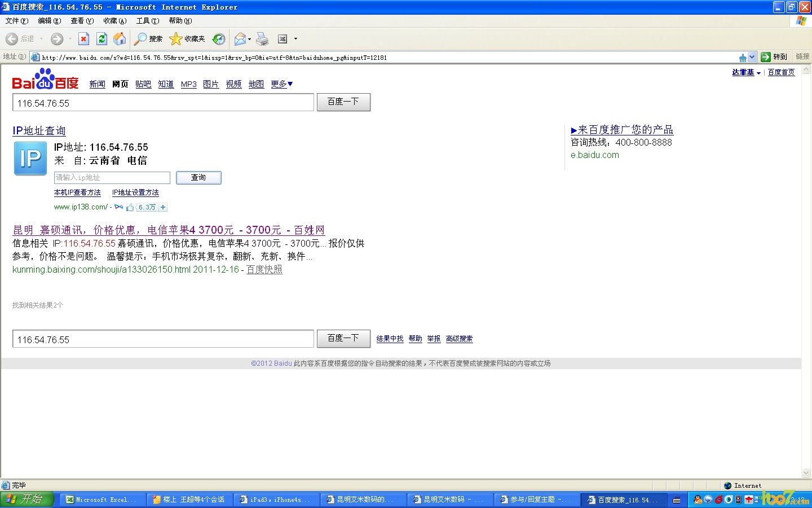Click the big blue IP logo thumbnail

click(30, 159)
